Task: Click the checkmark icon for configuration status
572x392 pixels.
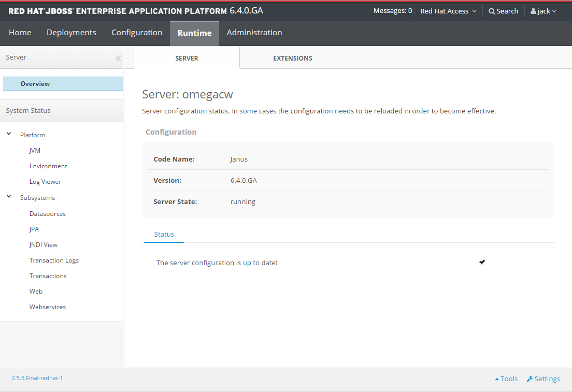Action: 482,262
